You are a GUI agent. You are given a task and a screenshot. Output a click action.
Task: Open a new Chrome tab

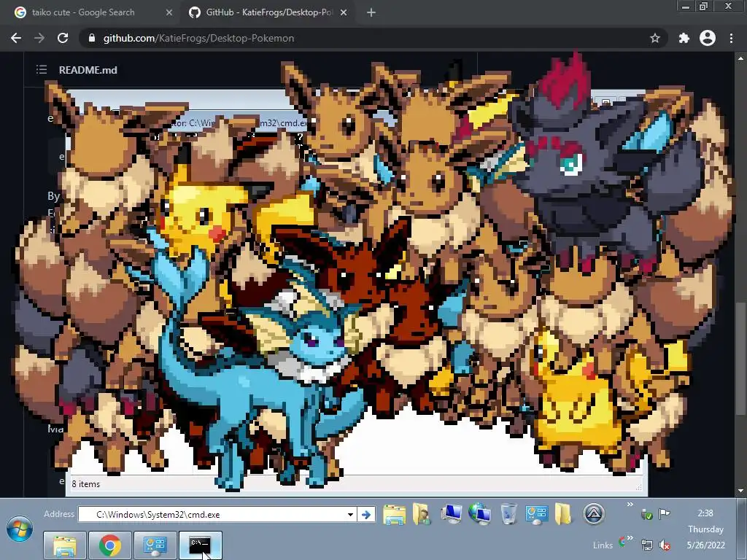tap(371, 12)
